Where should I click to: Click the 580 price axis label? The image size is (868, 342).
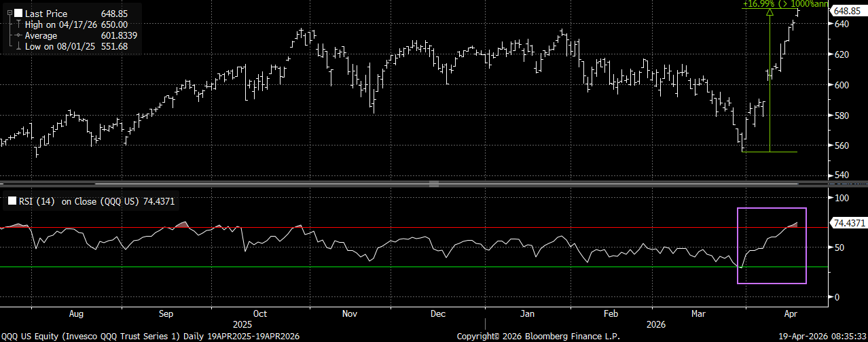(840, 116)
